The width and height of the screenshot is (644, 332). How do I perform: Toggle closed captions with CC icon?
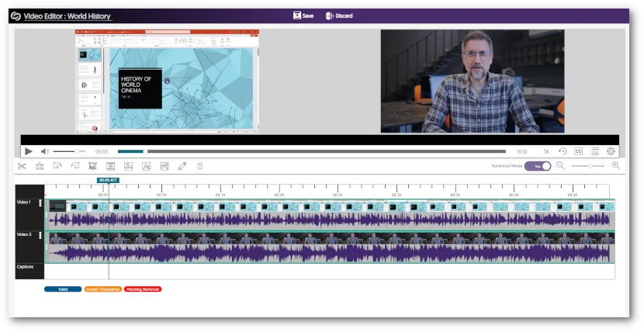pyautogui.click(x=578, y=151)
